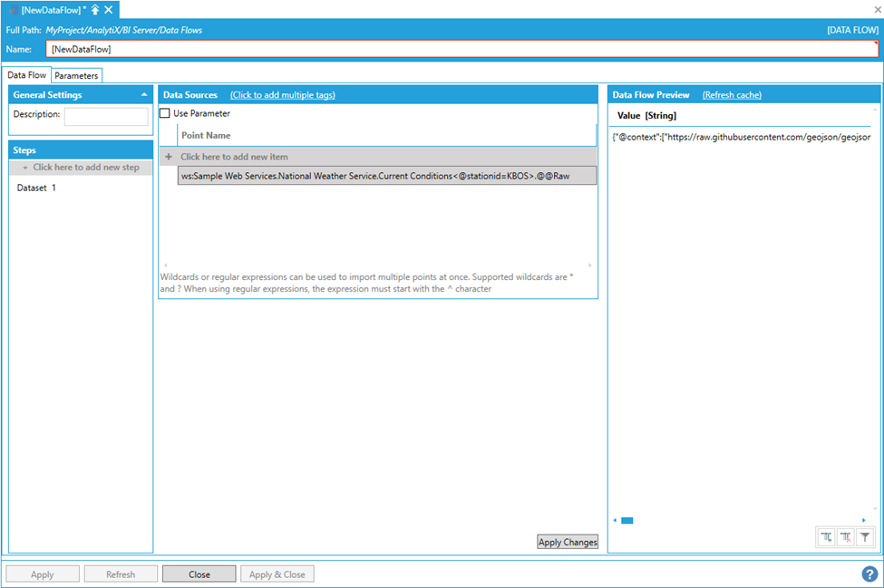Viewport: 884px width, 588px height.
Task: Click the add column icon in preview
Action: pos(826,537)
